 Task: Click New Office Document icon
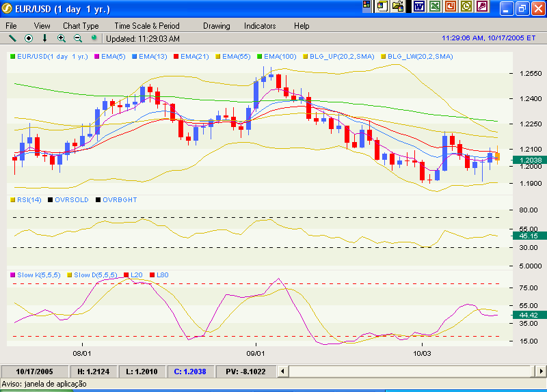coord(382,6)
